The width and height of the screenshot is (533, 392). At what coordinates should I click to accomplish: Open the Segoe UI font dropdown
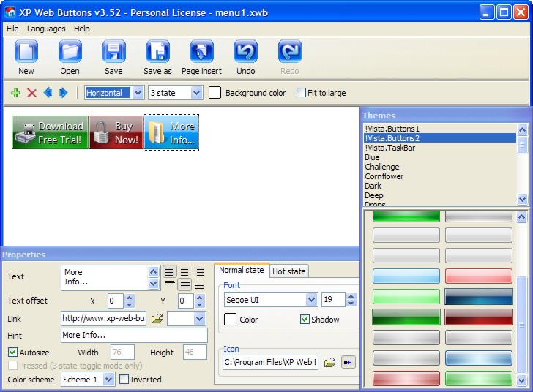coord(310,300)
